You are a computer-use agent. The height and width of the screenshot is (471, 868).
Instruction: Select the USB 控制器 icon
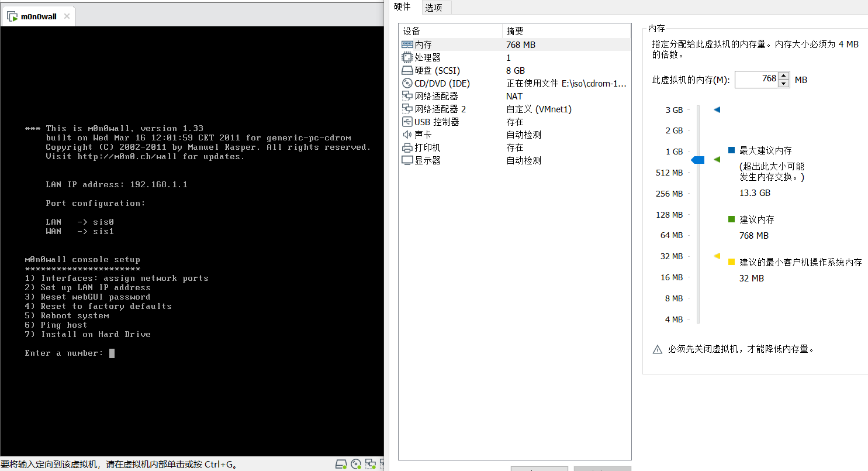[407, 122]
